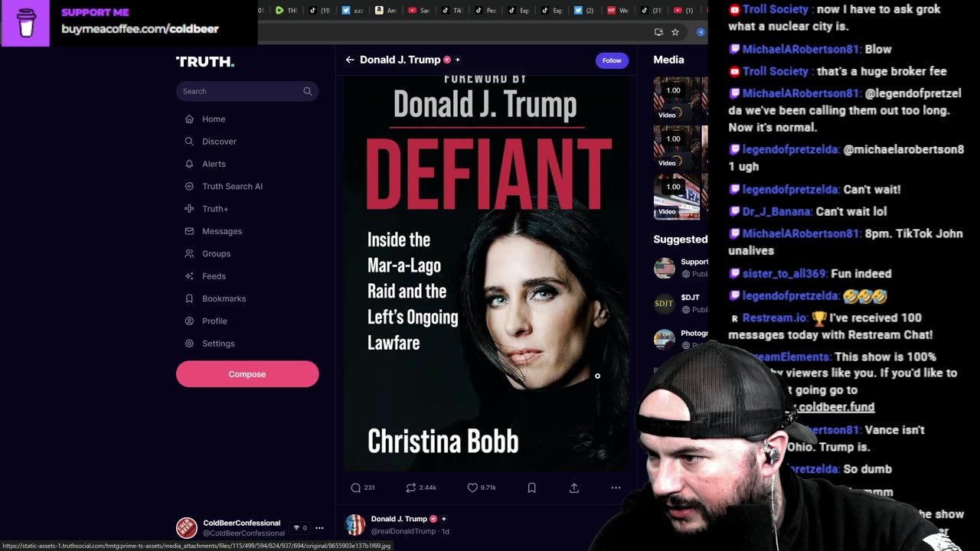This screenshot has height=551, width=980.
Task: Switch to the TikTok 'Pea' tab
Action: click(x=485, y=10)
